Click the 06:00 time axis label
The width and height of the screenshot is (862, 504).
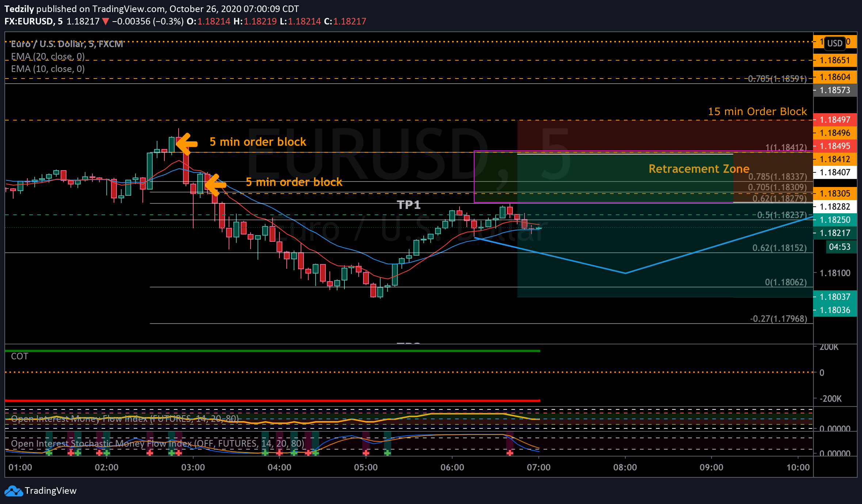click(x=452, y=467)
